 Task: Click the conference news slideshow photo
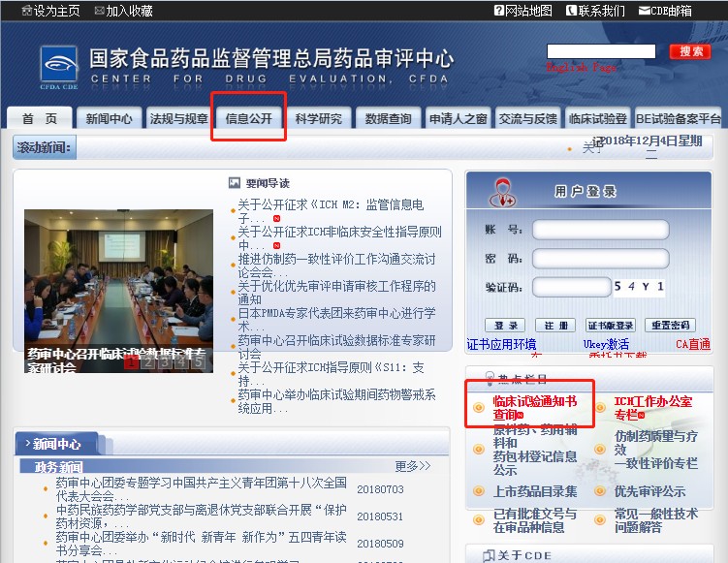(118, 281)
